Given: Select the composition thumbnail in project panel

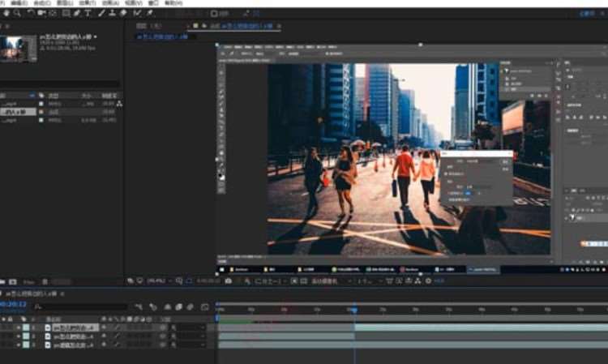Looking at the screenshot, I should (x=19, y=49).
